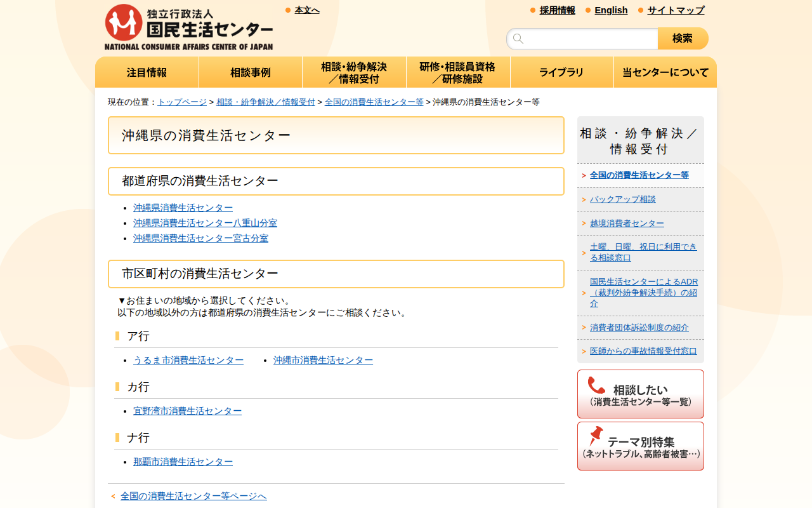Open 越境消費者センター sidebar link
The height and width of the screenshot is (508, 812).
(626, 223)
